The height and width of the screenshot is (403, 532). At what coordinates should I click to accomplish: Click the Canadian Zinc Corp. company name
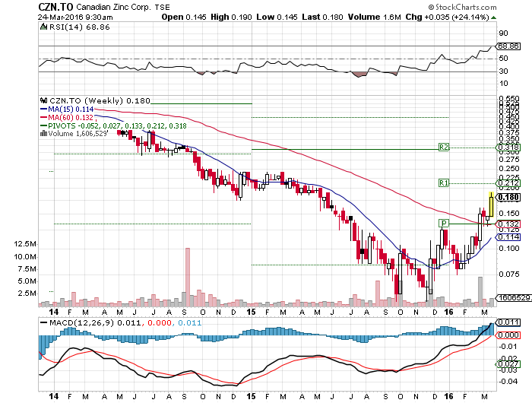pyautogui.click(x=114, y=7)
